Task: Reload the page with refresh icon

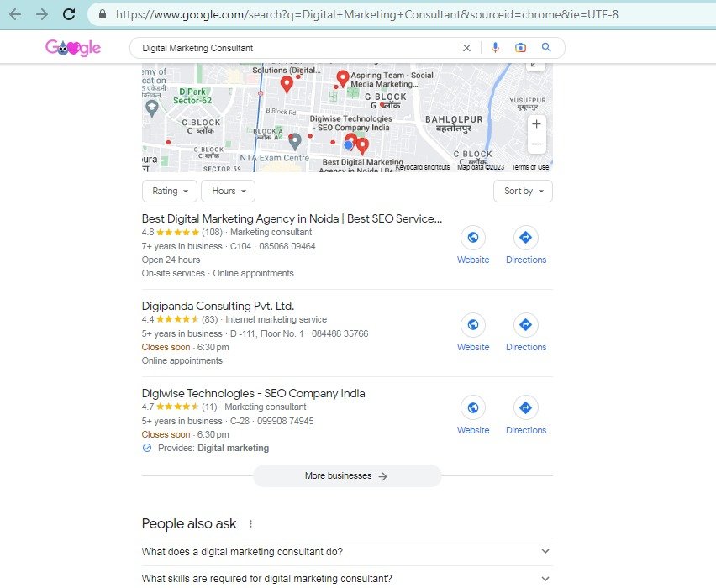Action: pos(69,14)
